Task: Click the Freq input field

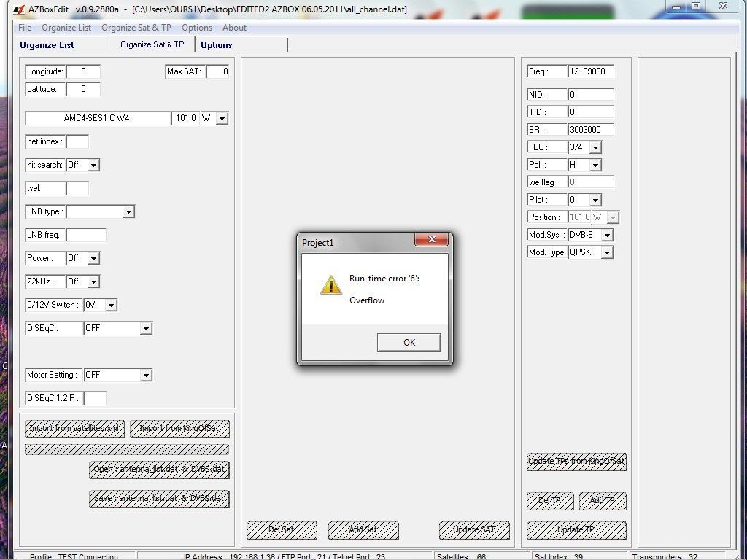Action: click(590, 71)
